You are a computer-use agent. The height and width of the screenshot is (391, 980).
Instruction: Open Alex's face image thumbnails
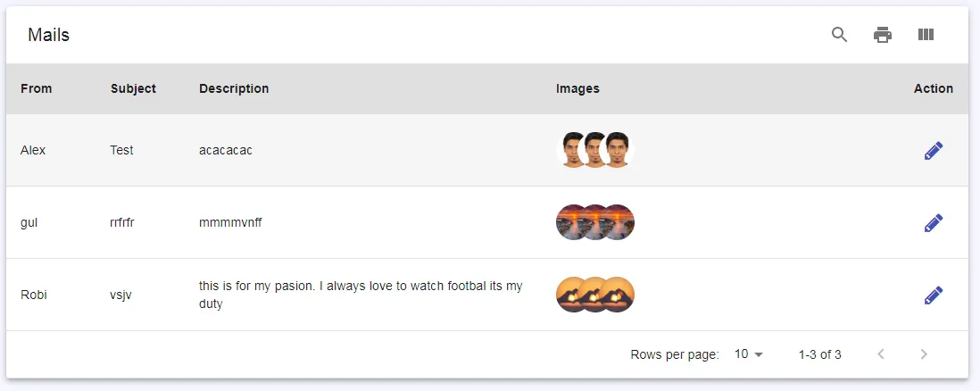(595, 150)
